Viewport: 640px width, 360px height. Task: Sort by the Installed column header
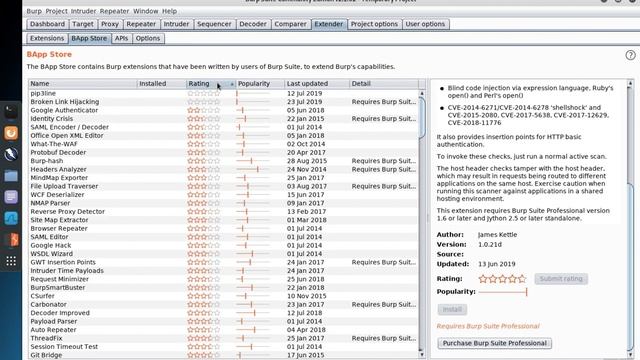(162, 84)
